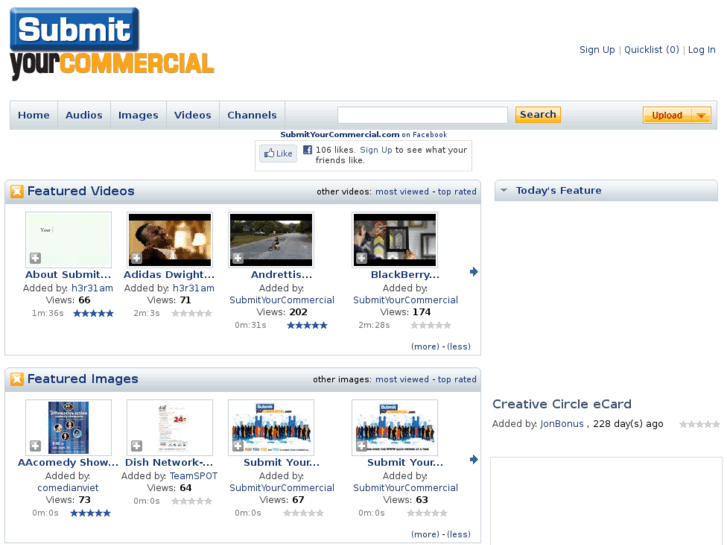Screen dimensions: 727x545
Task: Collapse the Today's Feature panel
Action: [504, 190]
